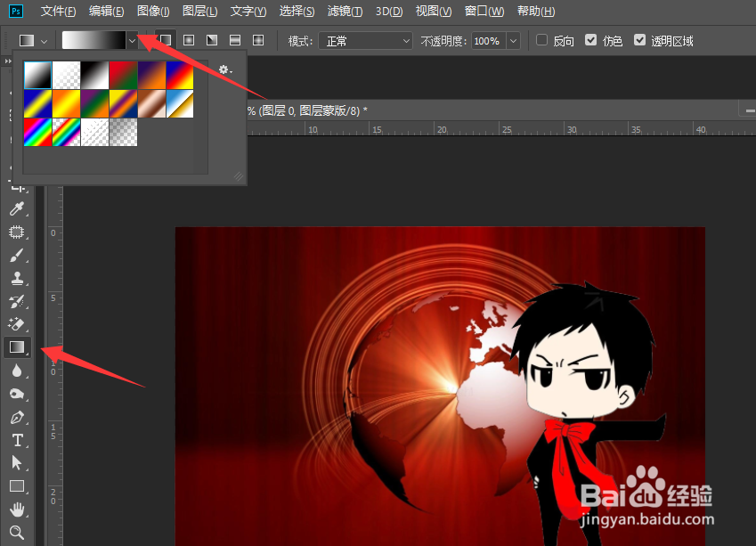Pick chrome gradient swatch
The width and height of the screenshot is (756, 546).
pyautogui.click(x=180, y=103)
